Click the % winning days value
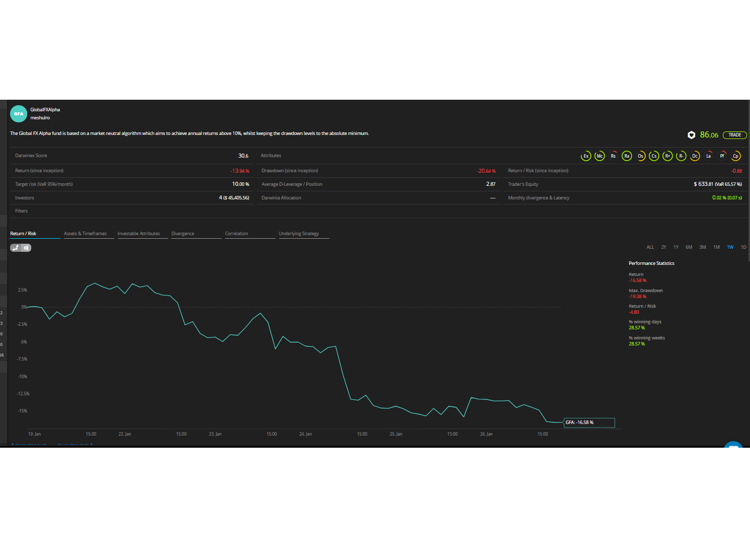 tap(637, 328)
